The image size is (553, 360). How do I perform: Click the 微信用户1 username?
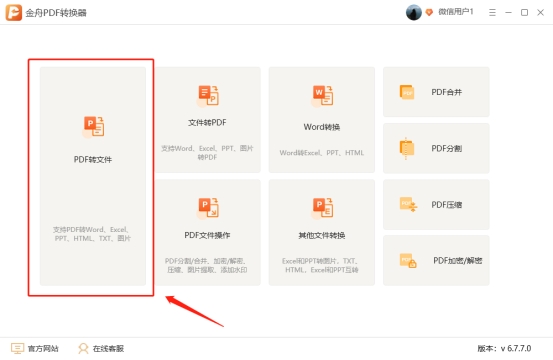456,12
